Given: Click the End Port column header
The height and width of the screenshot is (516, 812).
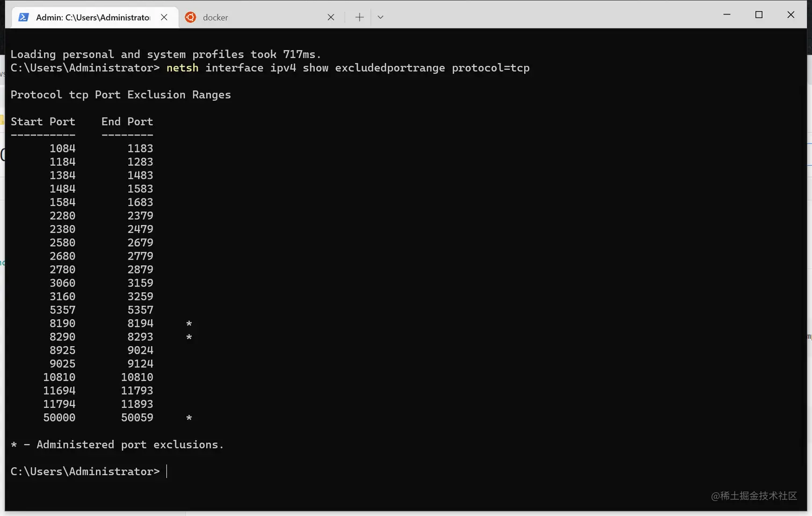Looking at the screenshot, I should tap(127, 121).
